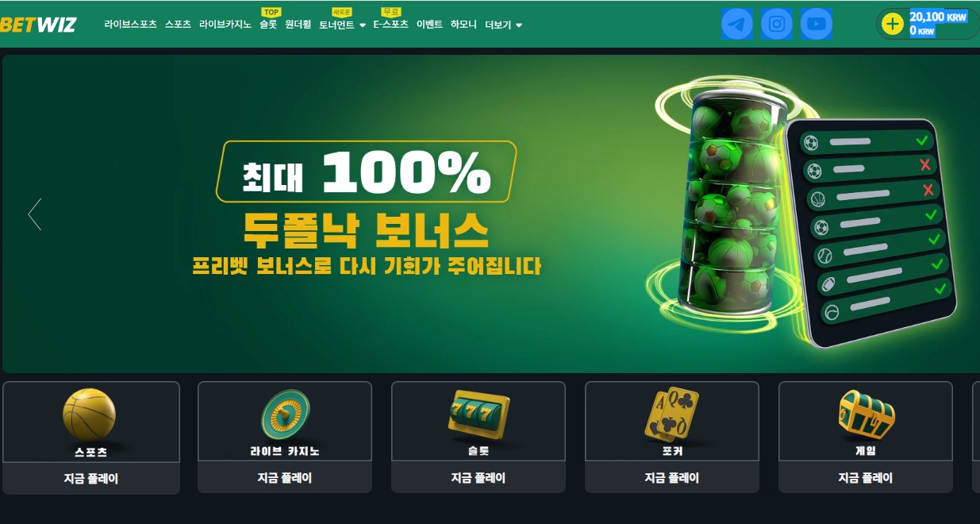Screen dimensions: 980x524
Task: Expand the 더보기 dropdown menu
Action: tap(503, 25)
